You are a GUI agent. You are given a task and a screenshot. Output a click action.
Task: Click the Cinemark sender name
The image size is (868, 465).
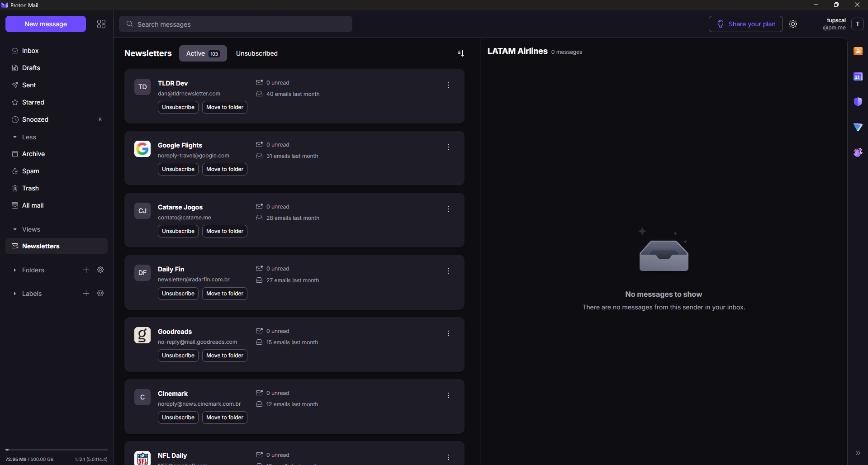(x=173, y=394)
